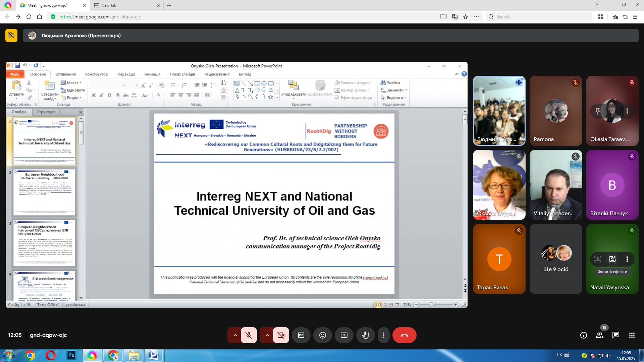This screenshot has width=644, height=362.
Task: Click Створити слайд button
Action: (50, 90)
